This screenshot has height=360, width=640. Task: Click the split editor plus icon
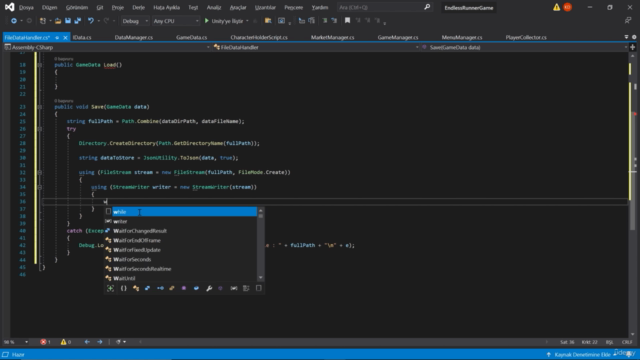click(633, 47)
